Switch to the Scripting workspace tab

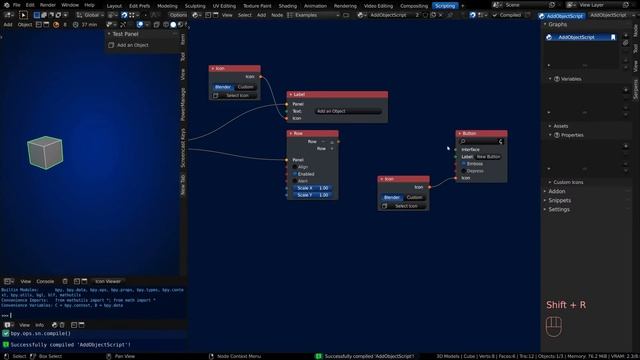tap(445, 6)
